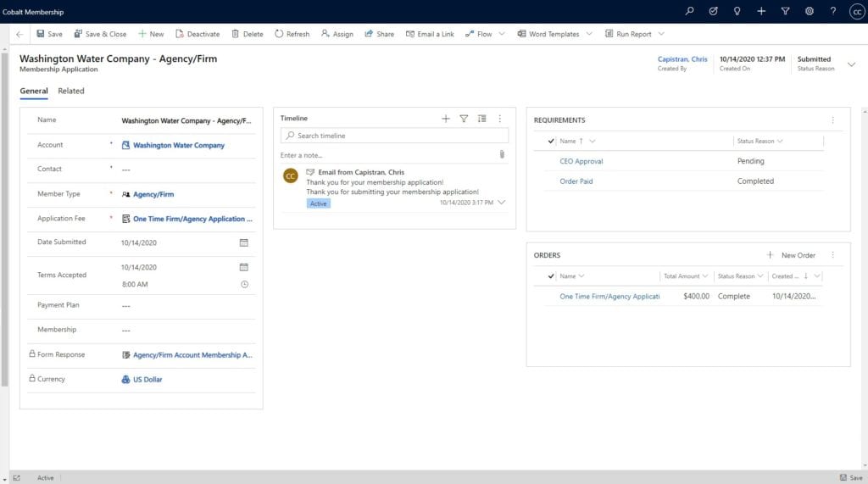Switch to the General tab
868x484 pixels.
[34, 91]
